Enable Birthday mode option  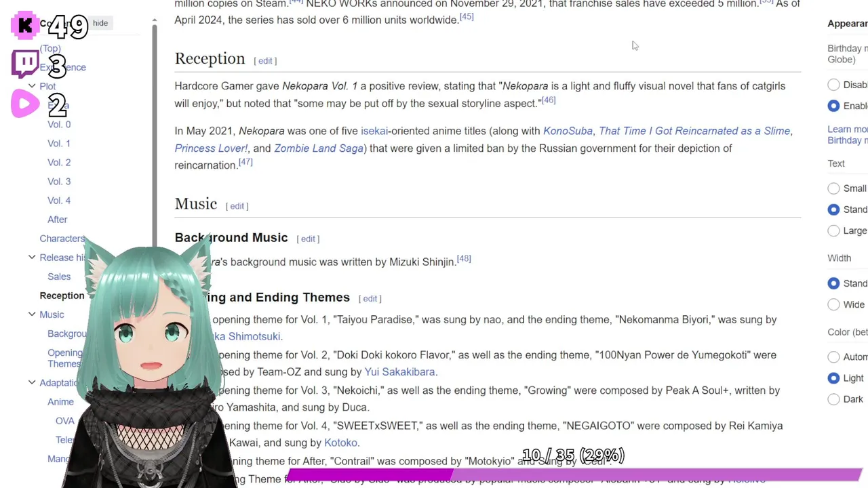(x=834, y=106)
